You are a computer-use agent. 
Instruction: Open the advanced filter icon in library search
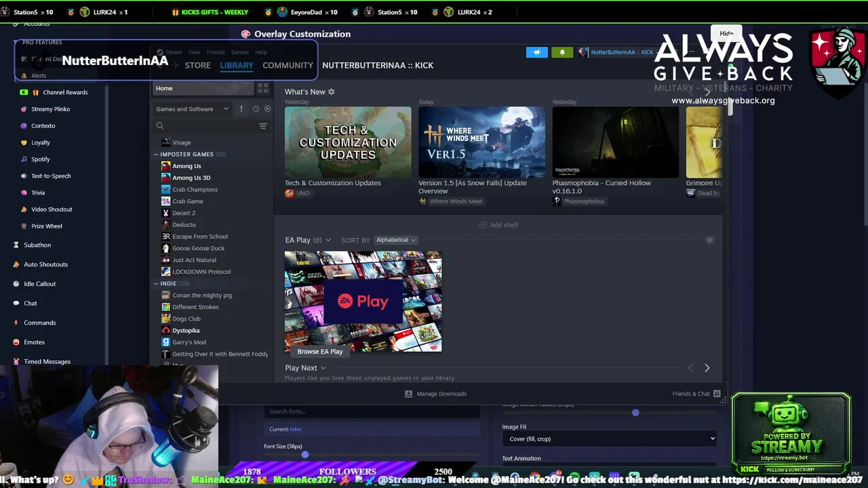click(x=263, y=126)
